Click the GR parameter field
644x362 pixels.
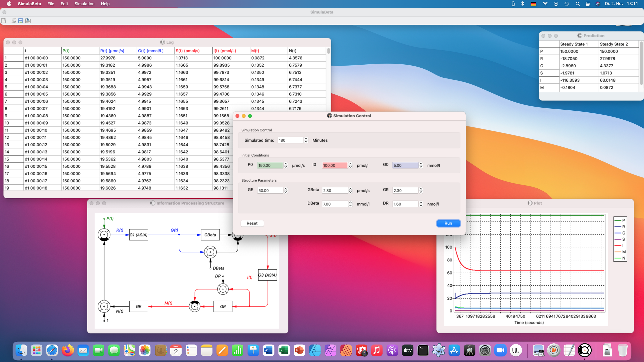(405, 191)
